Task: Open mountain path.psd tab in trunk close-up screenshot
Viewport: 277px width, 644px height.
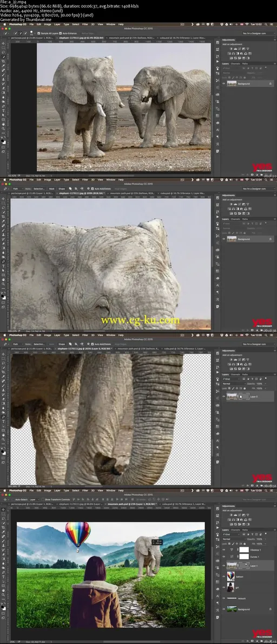Action: pyautogui.click(x=139, y=348)
